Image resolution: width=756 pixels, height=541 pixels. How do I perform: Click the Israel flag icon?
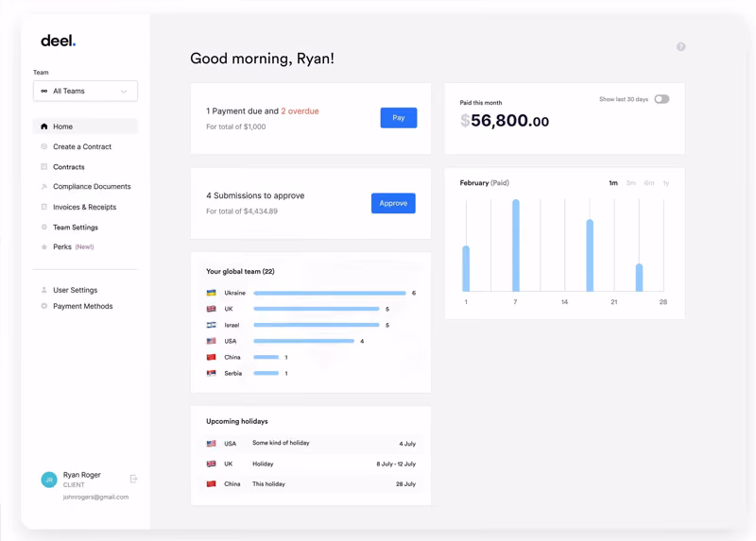(211, 325)
